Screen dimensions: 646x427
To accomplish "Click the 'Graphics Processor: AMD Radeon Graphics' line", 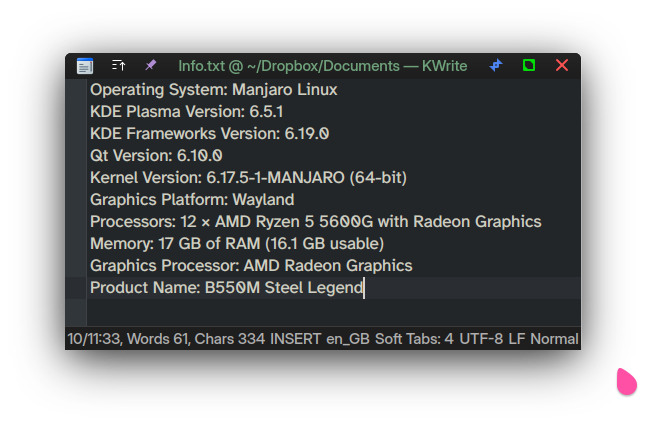I will point(251,266).
